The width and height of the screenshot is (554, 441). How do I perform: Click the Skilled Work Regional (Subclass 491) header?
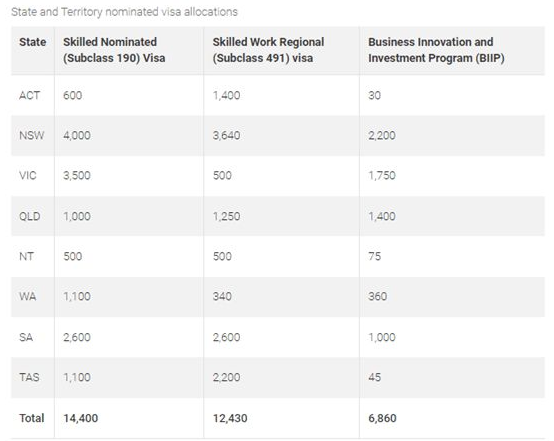tap(268, 50)
